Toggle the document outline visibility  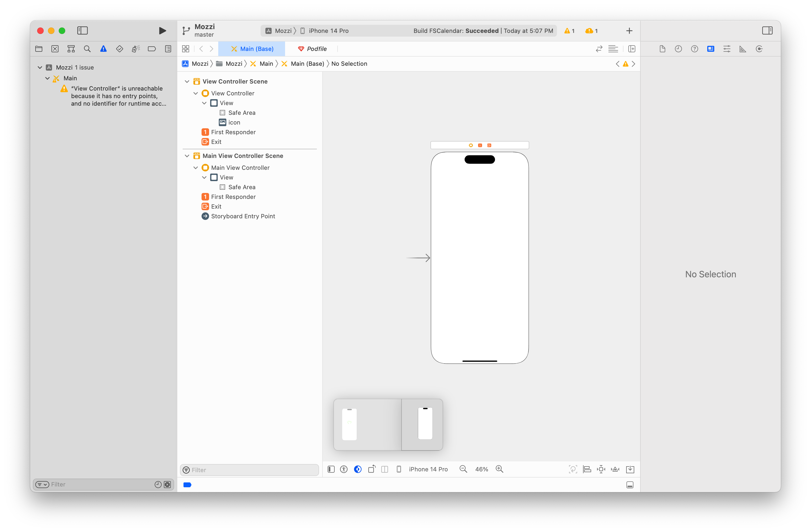331,469
